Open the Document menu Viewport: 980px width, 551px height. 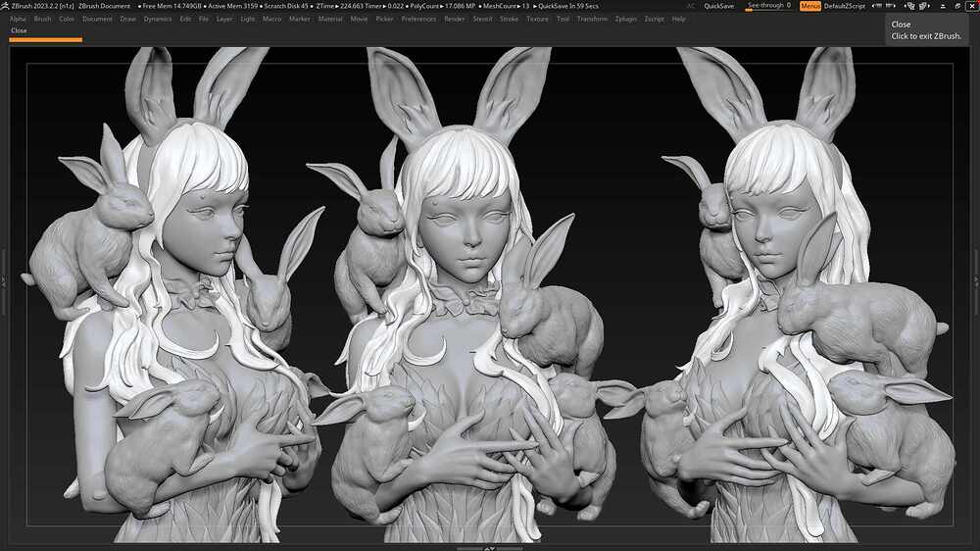97,19
